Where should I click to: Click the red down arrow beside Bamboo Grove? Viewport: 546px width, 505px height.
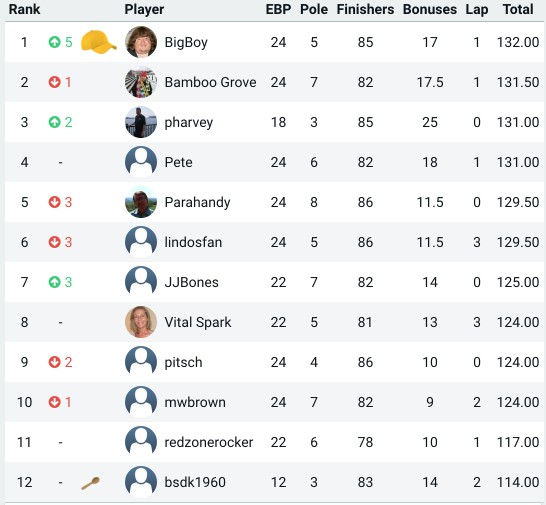tap(54, 82)
